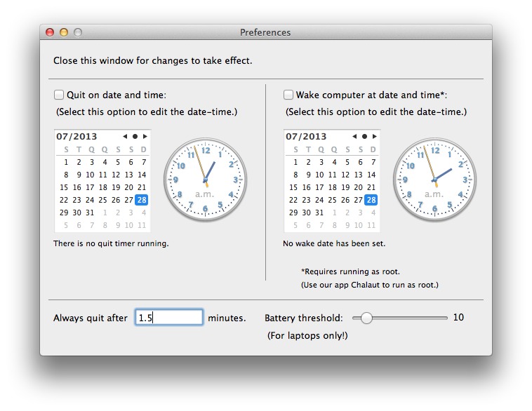Select day 18 in quit calendar
Image resolution: width=532 pixels, height=411 pixels.
click(102, 187)
